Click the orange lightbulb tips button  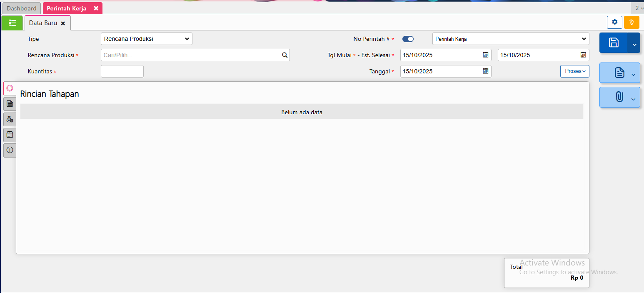[x=632, y=23]
